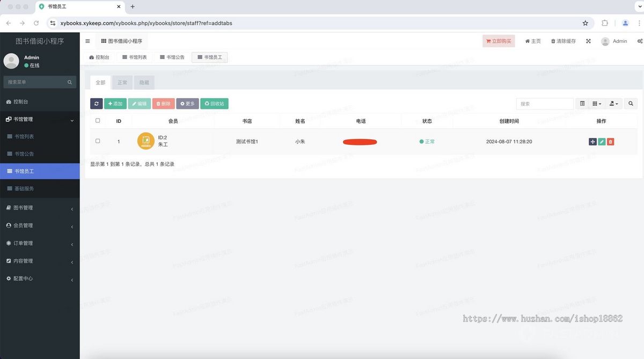Select the 正常 filter tab
Viewport: 644px width, 359px height.
coord(122,82)
